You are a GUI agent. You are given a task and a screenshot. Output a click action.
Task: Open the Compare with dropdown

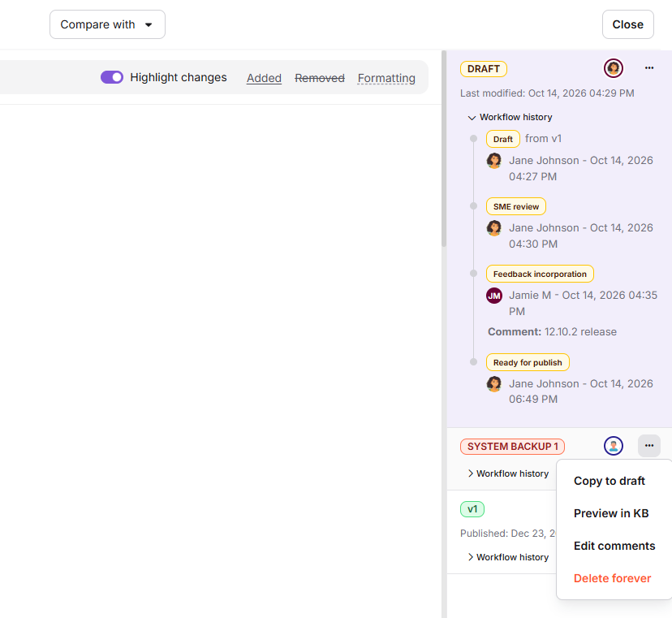pyautogui.click(x=107, y=24)
